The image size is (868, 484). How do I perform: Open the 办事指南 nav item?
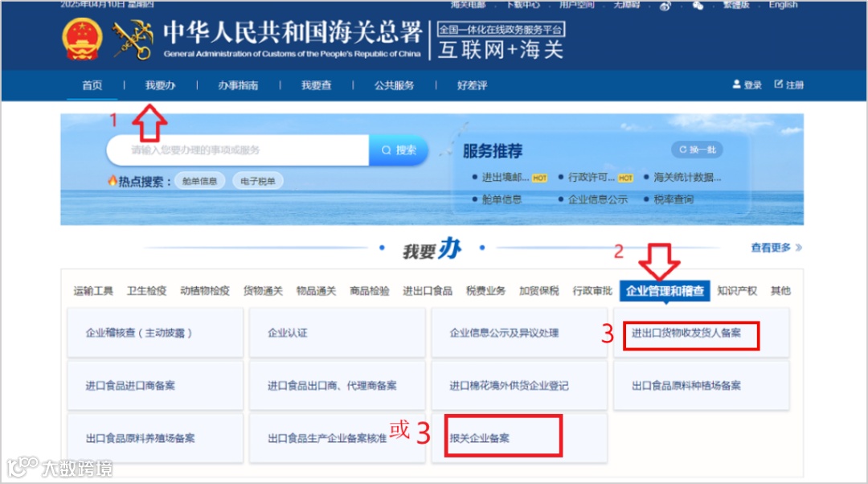pyautogui.click(x=238, y=85)
